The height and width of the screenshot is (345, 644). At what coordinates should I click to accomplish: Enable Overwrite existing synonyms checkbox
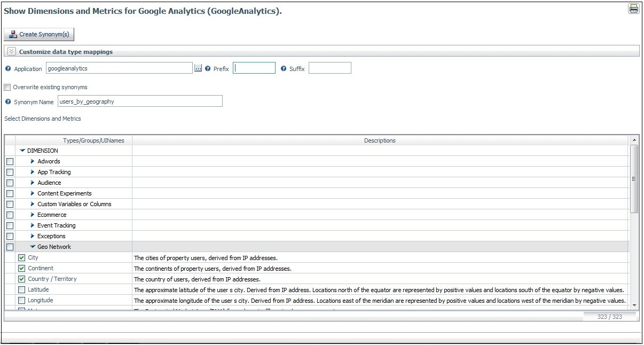[x=7, y=87]
